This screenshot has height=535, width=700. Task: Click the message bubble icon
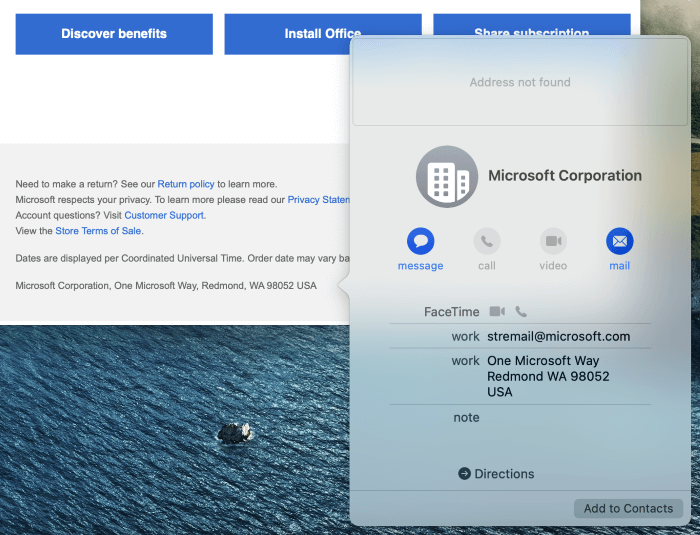click(420, 241)
